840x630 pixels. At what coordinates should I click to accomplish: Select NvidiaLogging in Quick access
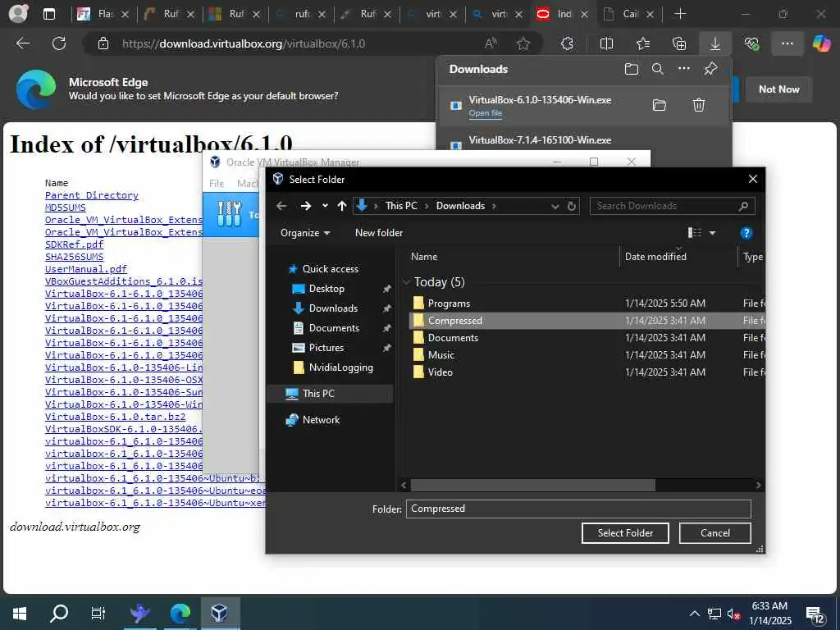coord(340,367)
